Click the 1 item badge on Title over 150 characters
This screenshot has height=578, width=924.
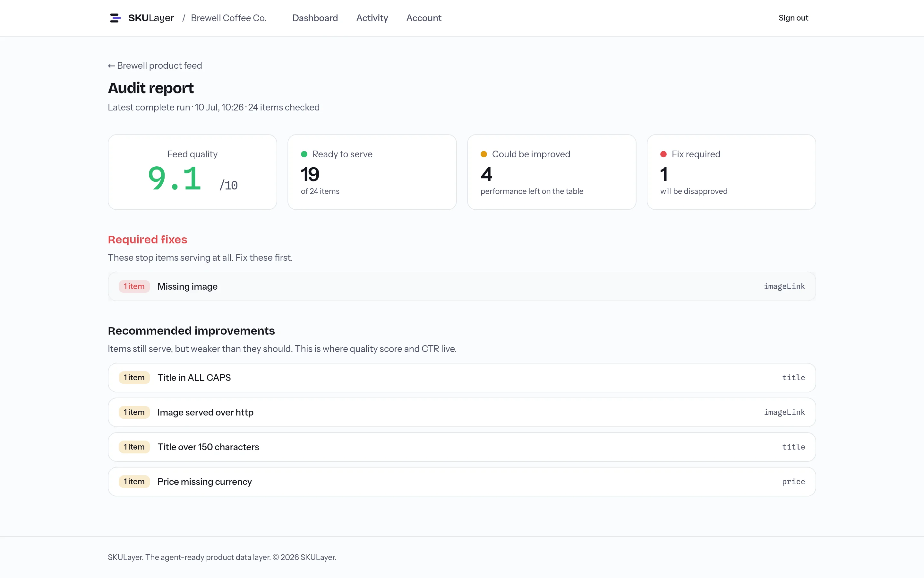point(134,447)
